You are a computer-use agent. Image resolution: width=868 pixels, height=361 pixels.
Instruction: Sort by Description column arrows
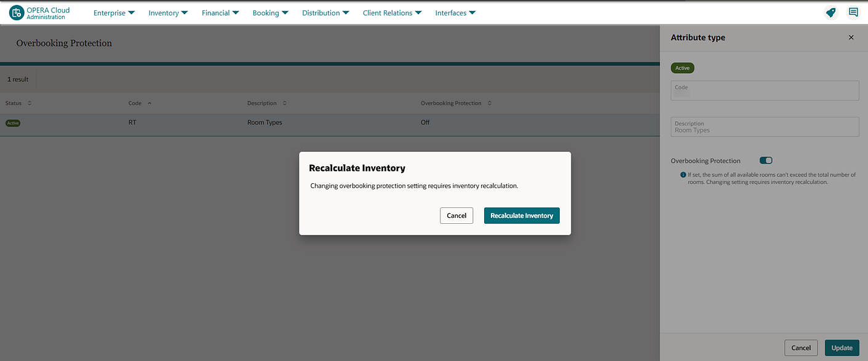pos(285,103)
